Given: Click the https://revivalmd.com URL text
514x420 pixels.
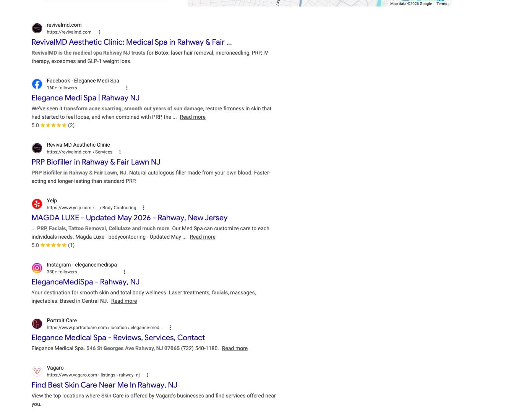Looking at the screenshot, I should (69, 32).
